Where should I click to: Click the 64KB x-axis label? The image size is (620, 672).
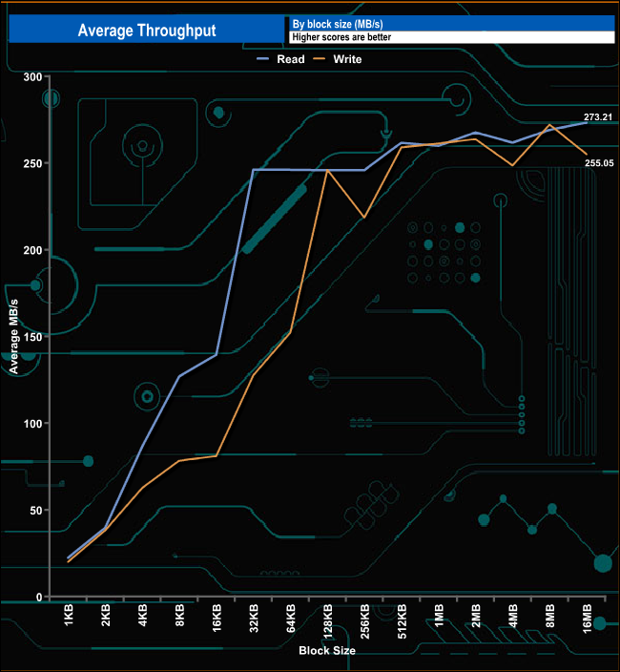click(291, 618)
